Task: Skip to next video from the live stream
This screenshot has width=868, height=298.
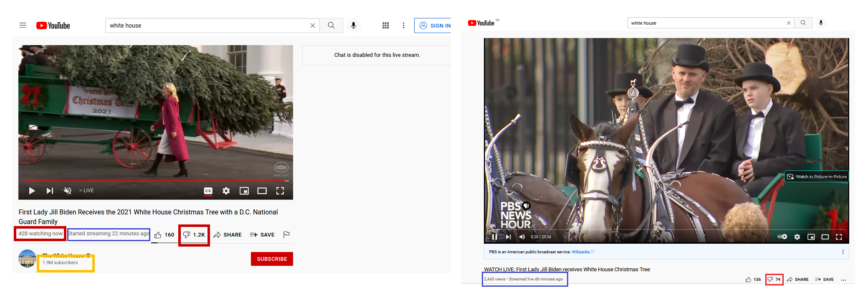Action: (x=50, y=191)
